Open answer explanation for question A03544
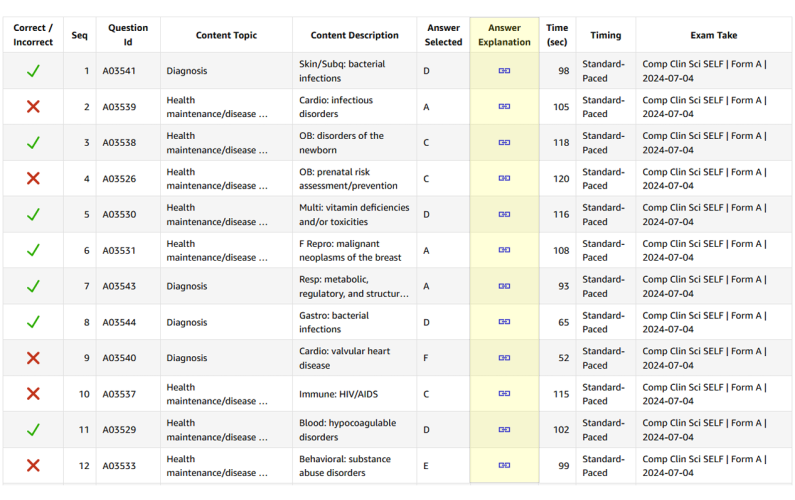Screen dimensions: 795x500 (x=504, y=322)
